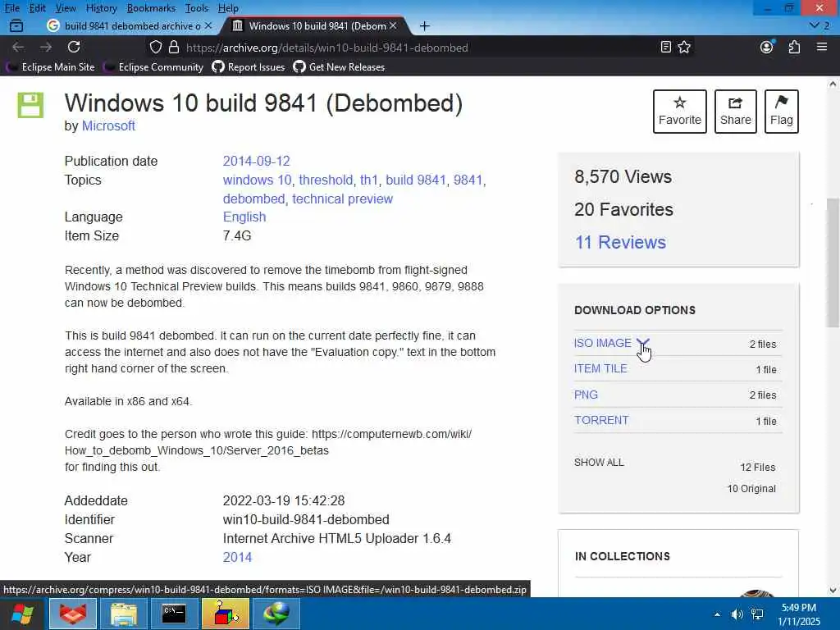Switch to the Google search tab
The width and height of the screenshot is (840, 630).
tap(129, 25)
